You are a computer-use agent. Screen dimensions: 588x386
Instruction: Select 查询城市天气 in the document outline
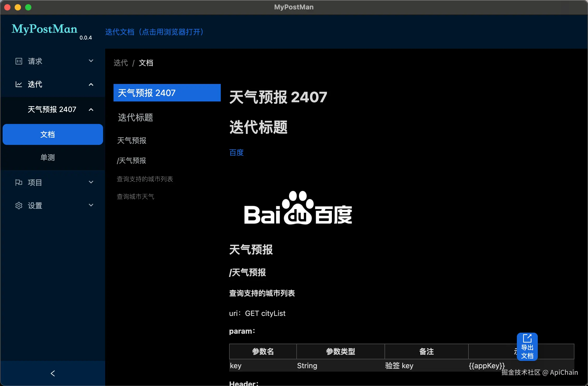coord(135,196)
